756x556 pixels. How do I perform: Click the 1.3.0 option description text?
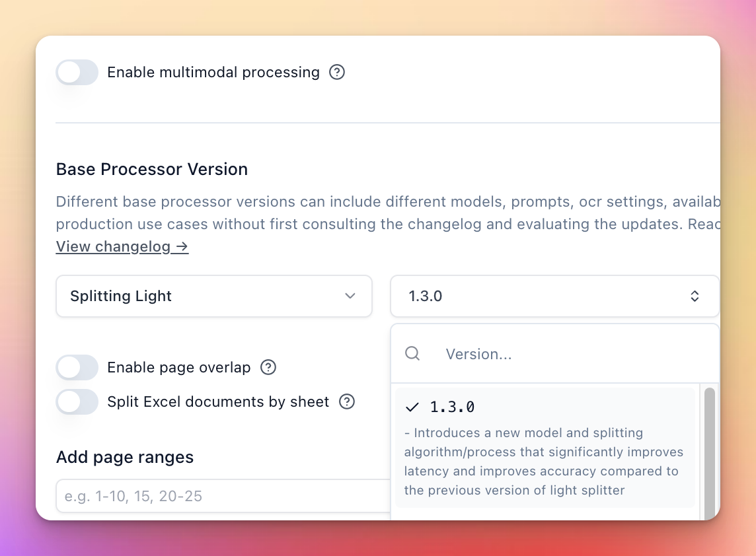click(x=544, y=462)
